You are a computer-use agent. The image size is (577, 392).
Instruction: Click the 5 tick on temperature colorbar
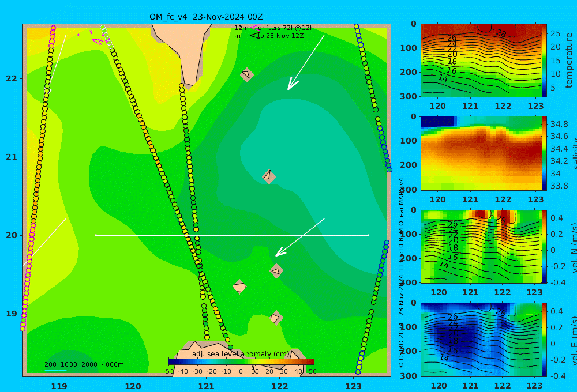[x=553, y=88]
